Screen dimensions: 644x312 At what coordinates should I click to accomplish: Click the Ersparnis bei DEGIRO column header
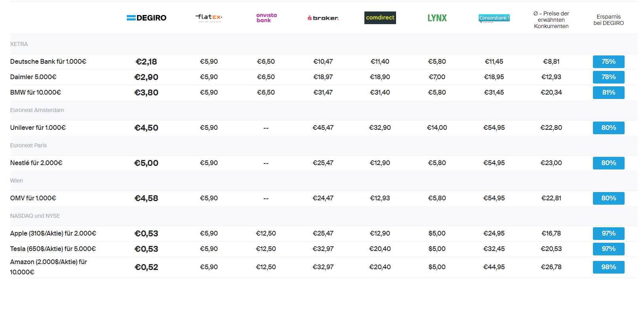(608, 20)
